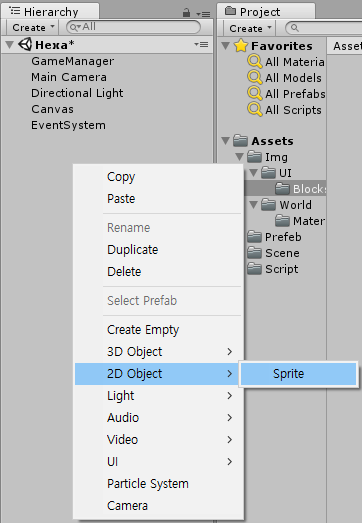Click the Unity logo beside Hexa scene
The height and width of the screenshot is (523, 362).
click(25, 44)
